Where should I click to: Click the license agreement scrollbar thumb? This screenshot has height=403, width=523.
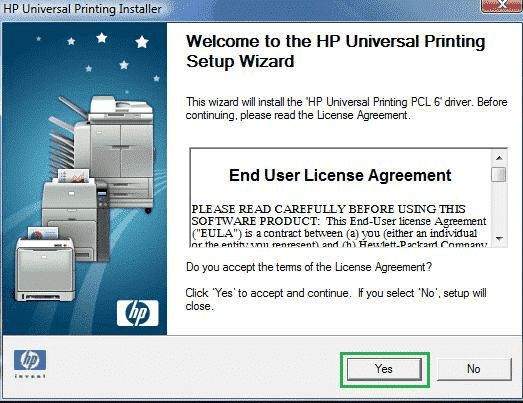(499, 174)
